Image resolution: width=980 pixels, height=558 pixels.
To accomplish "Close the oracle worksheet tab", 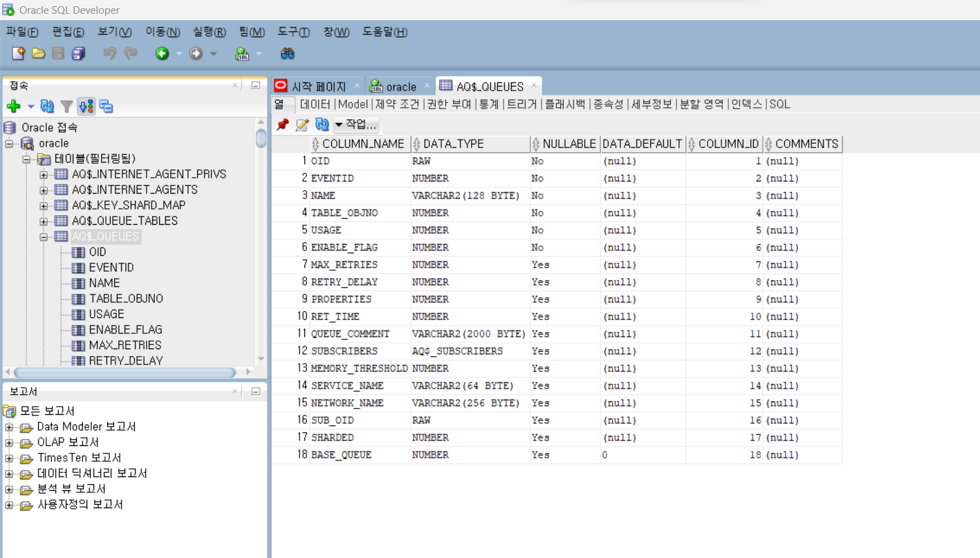I will click(427, 85).
